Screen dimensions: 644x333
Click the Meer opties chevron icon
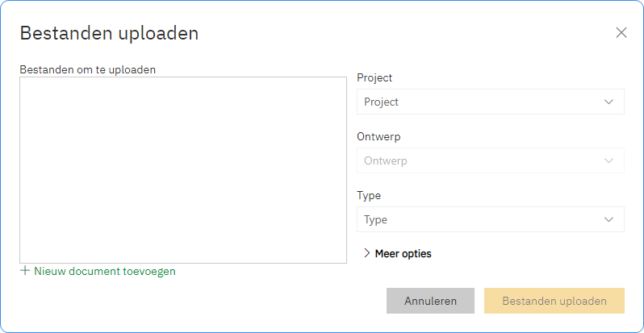tap(366, 254)
